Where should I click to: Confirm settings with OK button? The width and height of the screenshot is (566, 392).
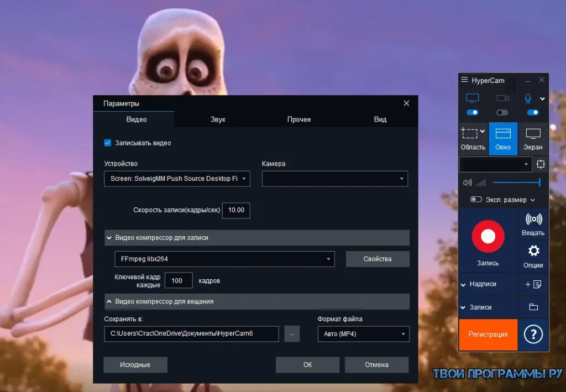307,364
